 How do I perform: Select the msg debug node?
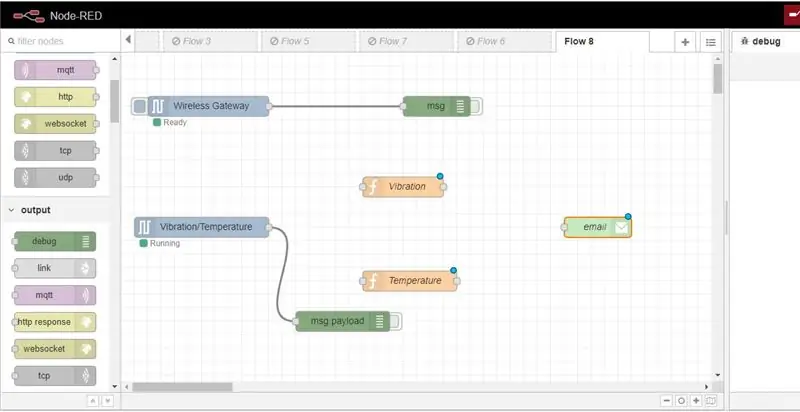(437, 106)
